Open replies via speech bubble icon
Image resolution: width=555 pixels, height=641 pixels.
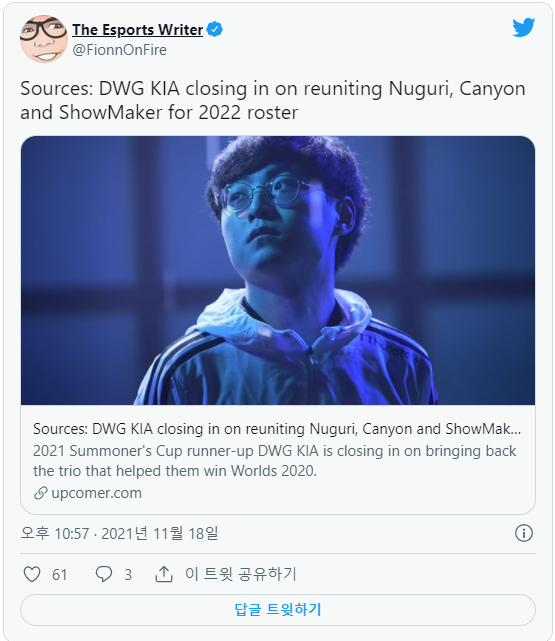click(103, 574)
